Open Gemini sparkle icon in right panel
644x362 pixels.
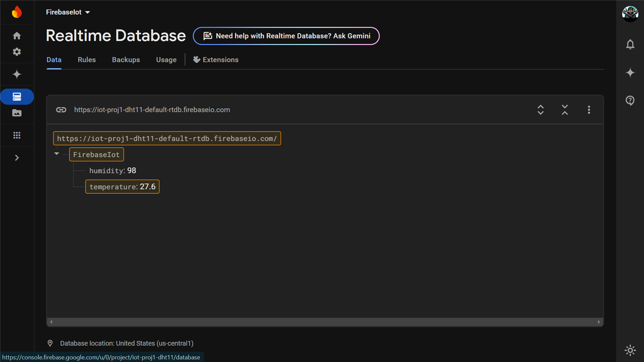(630, 73)
